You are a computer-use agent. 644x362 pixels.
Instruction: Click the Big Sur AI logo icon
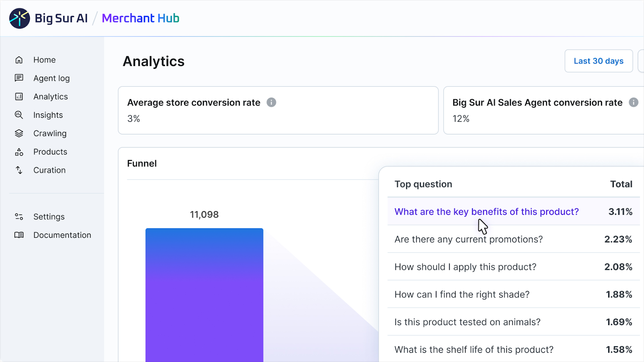coord(19,19)
